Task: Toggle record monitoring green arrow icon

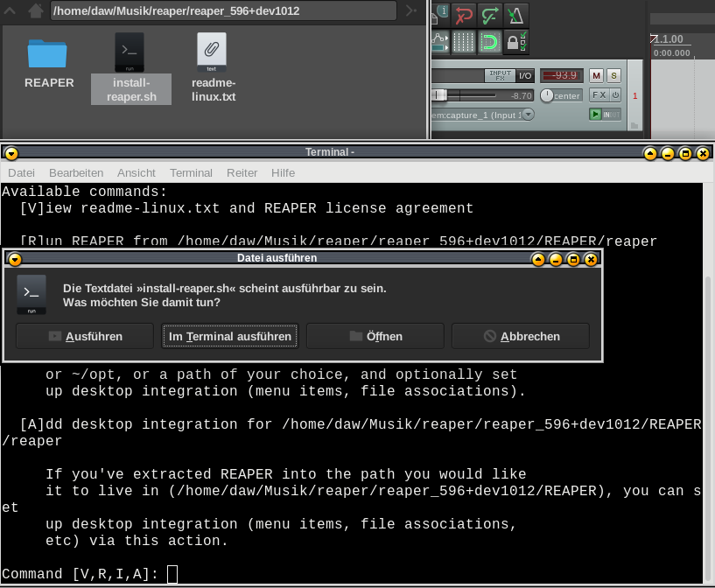Action: pos(595,115)
